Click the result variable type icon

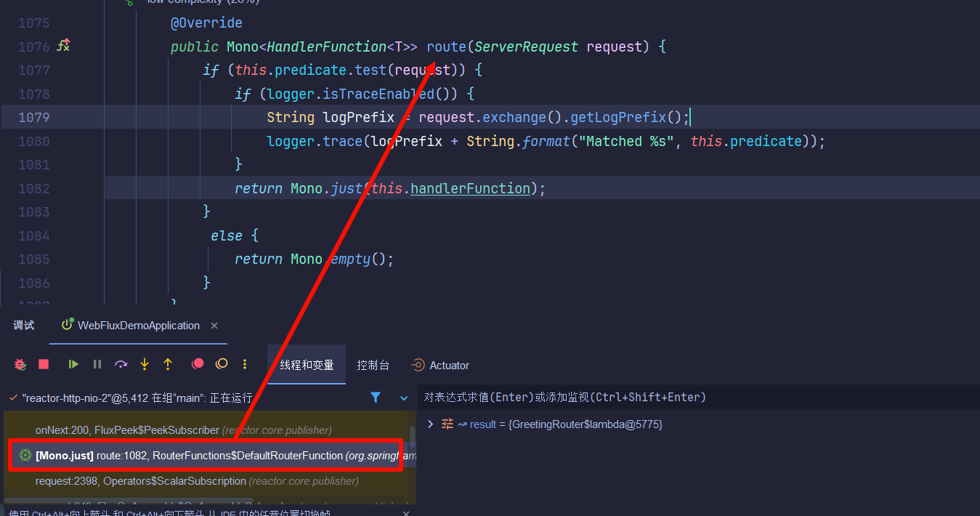[x=448, y=424]
